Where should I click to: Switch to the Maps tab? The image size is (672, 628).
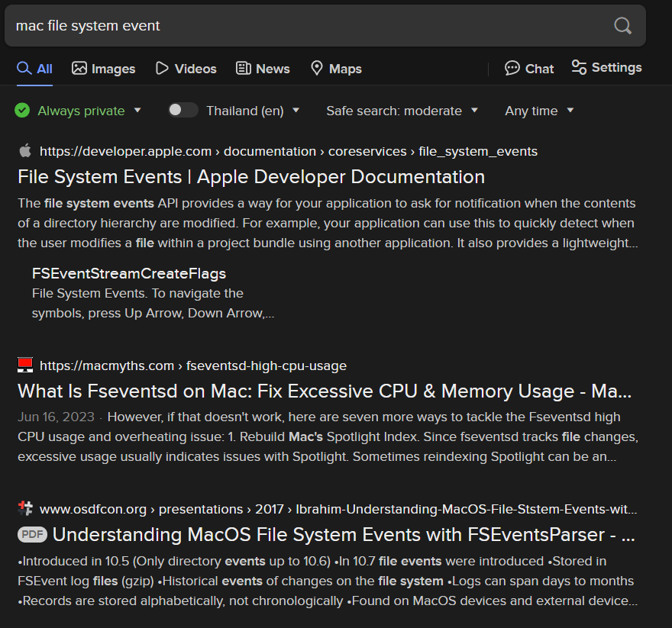pyautogui.click(x=336, y=69)
